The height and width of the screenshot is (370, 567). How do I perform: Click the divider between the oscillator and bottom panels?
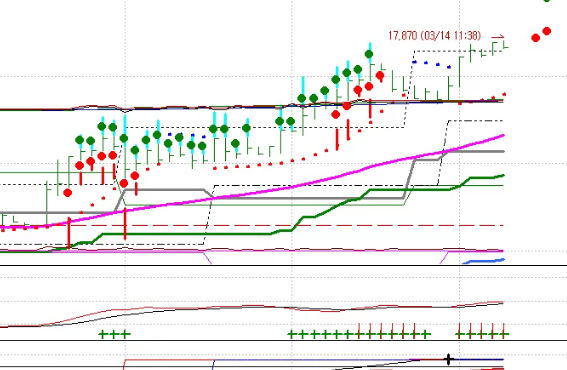pyautogui.click(x=284, y=340)
